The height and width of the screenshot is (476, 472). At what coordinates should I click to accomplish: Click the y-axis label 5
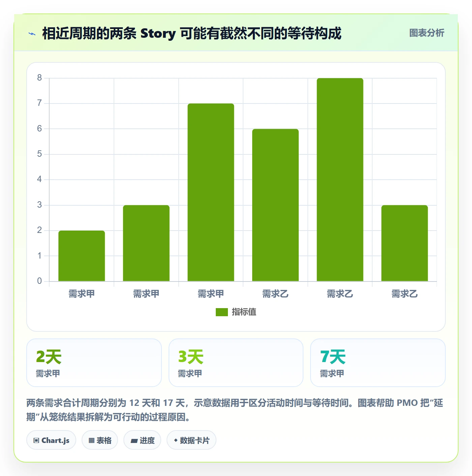pyautogui.click(x=39, y=154)
